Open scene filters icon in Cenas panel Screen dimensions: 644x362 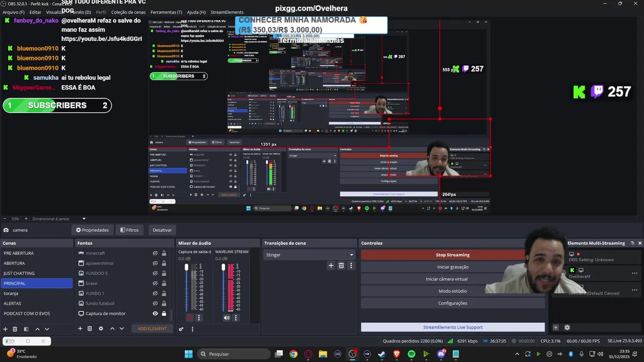click(26, 329)
